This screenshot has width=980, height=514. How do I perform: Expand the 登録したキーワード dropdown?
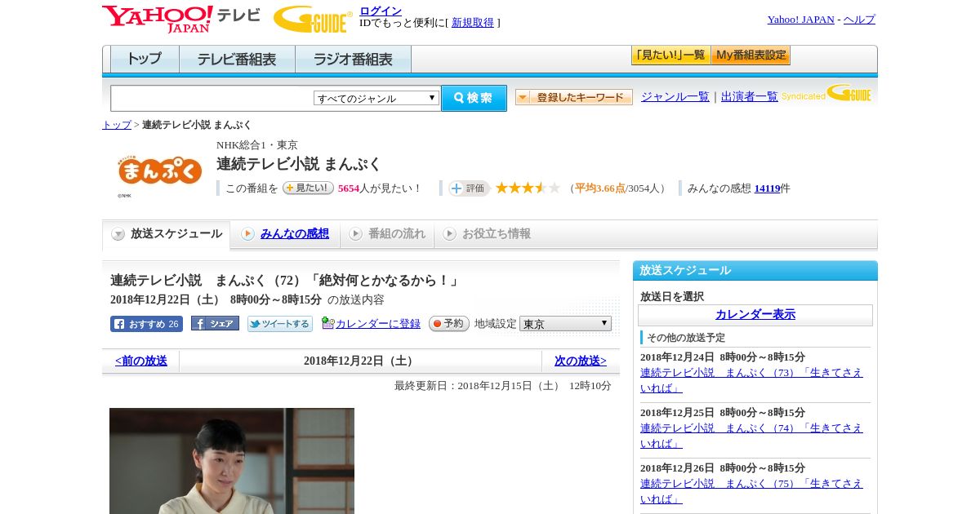coord(574,97)
